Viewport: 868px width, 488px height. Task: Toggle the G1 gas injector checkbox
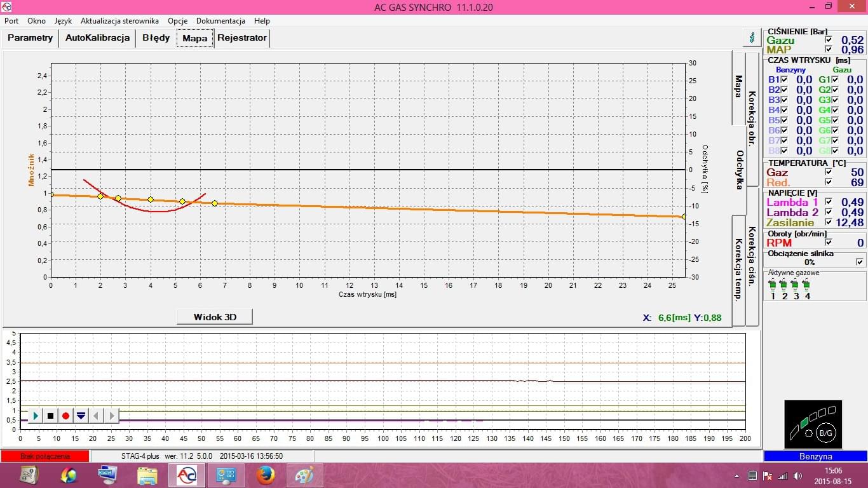click(x=835, y=79)
